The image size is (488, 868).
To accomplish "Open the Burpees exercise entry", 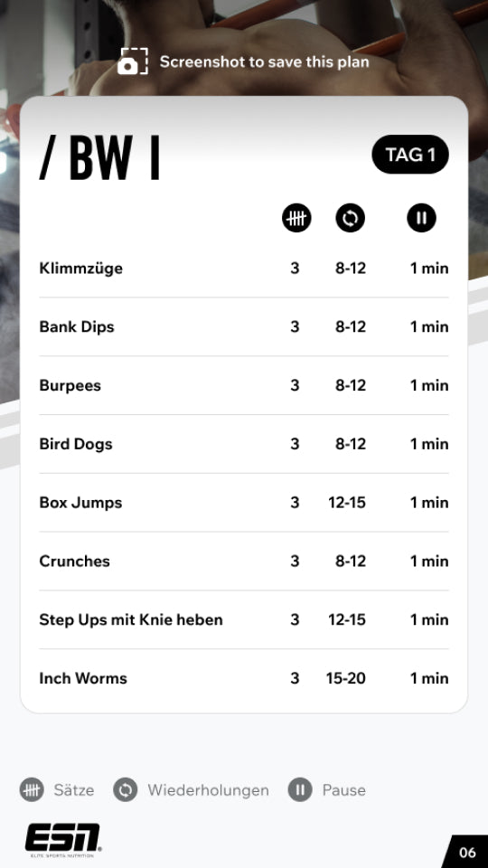I will 244,385.
